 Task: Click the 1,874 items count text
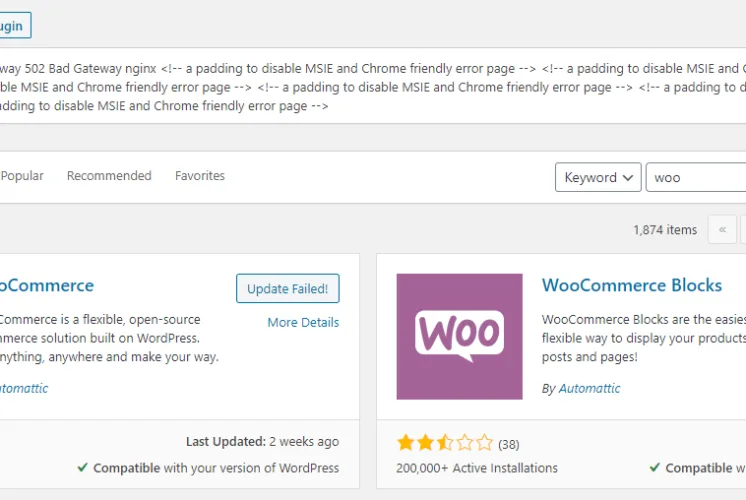click(x=665, y=230)
